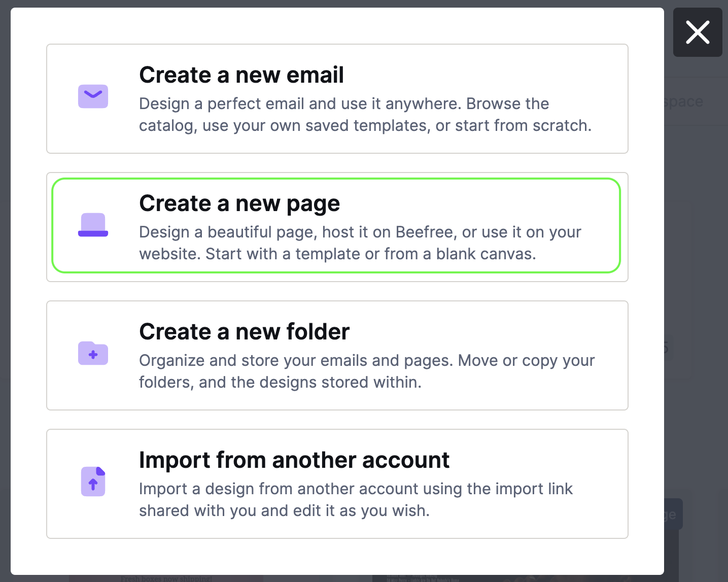728x582 pixels.
Task: Click the dimmed button ending in 'ge'
Action: tap(673, 514)
